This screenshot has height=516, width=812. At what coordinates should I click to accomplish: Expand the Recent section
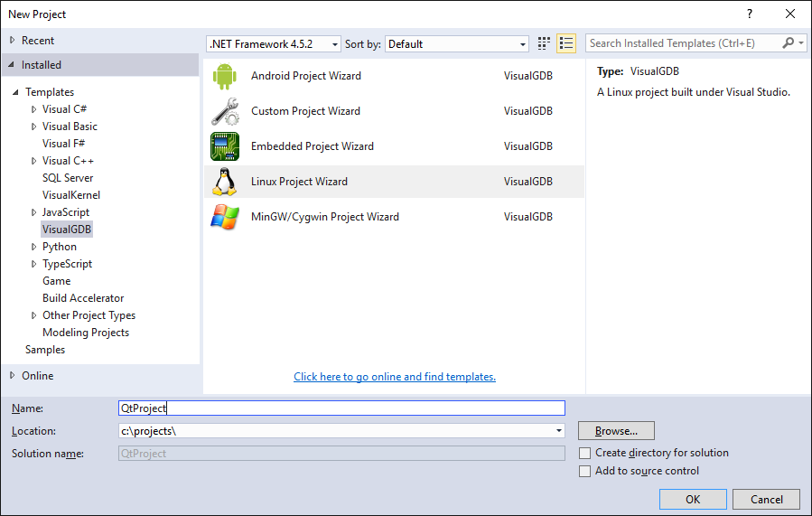click(13, 40)
